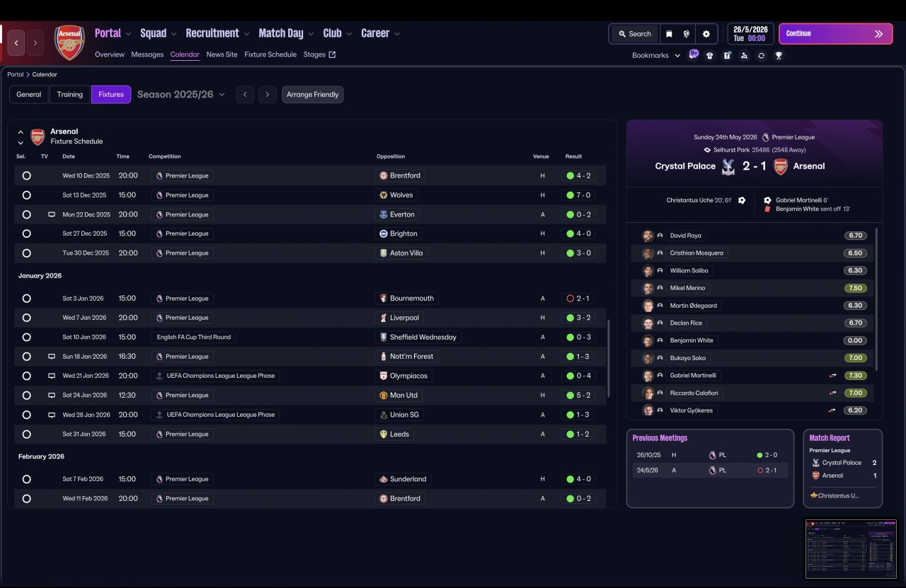Open the News Site sub-tab
Viewport: 906px width, 588px height.
click(x=222, y=54)
